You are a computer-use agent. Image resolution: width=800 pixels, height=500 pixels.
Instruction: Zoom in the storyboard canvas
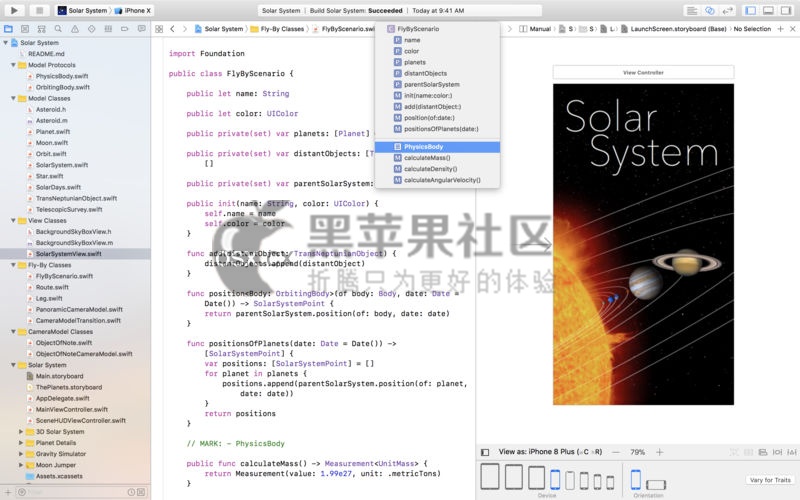660,452
